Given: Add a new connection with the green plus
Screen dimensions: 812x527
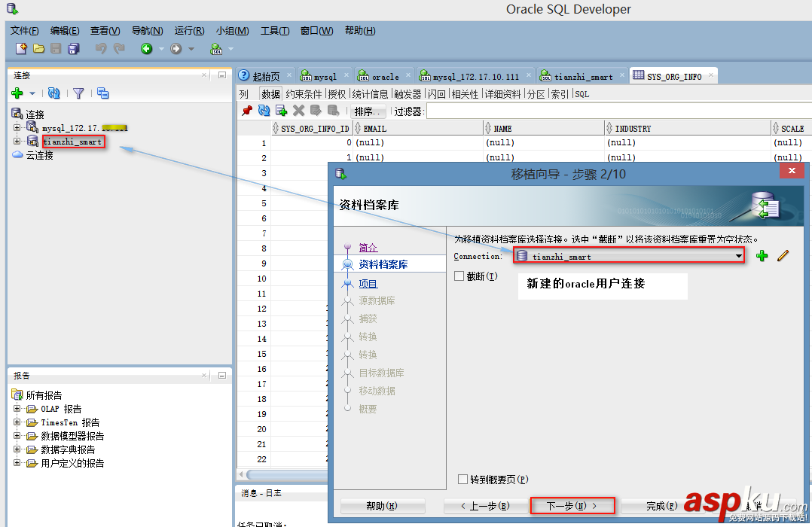Looking at the screenshot, I should 17,93.
